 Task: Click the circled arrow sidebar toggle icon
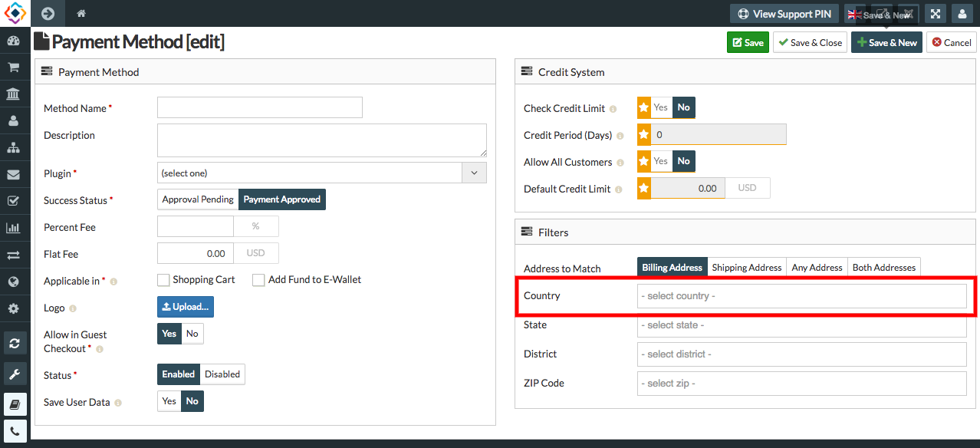(x=48, y=13)
